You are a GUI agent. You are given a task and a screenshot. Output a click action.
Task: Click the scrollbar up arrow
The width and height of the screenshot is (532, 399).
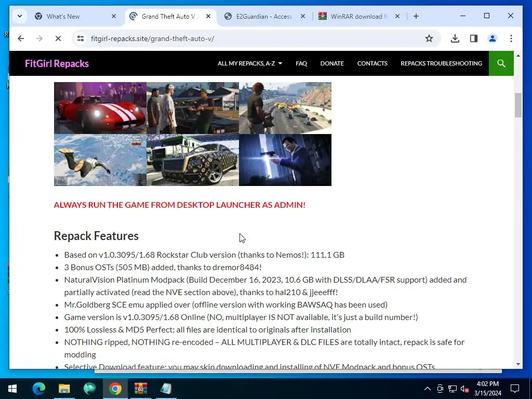point(518,55)
